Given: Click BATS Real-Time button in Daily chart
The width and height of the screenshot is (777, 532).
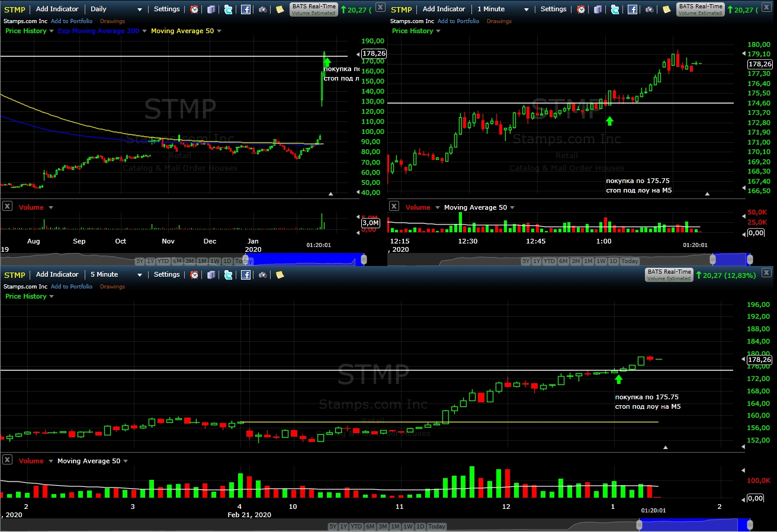Looking at the screenshot, I should point(314,9).
